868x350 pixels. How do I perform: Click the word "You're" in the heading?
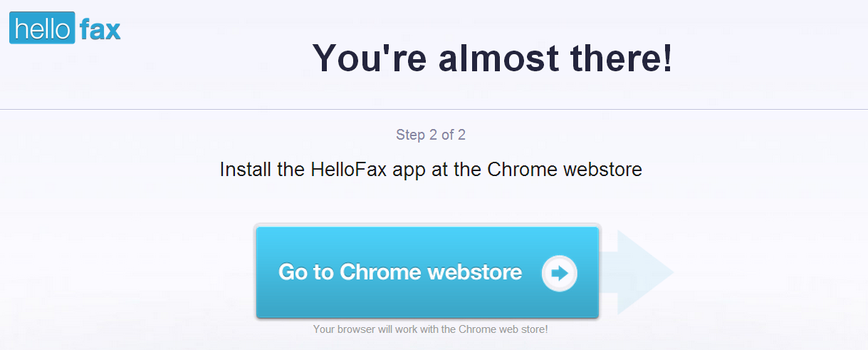(x=369, y=58)
